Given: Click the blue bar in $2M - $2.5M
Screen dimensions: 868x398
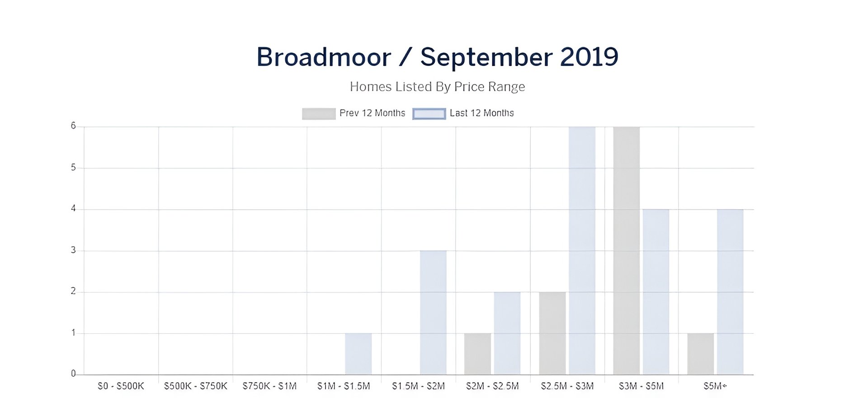Looking at the screenshot, I should tap(507, 333).
